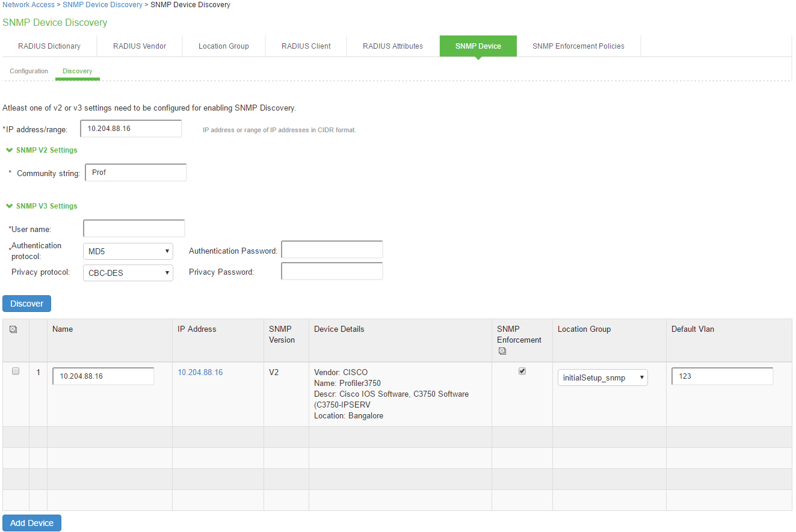Click Vendor: CISCO device detail text
Viewport: 796px width, 532px height.
click(x=341, y=373)
